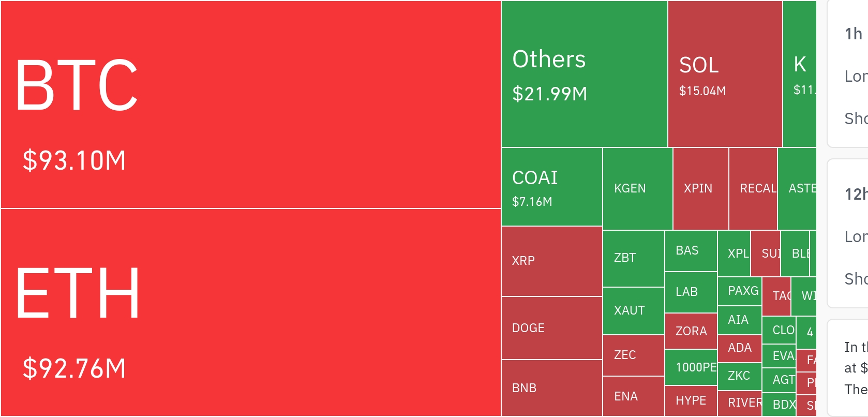868x417 pixels.
Task: Click the XPIN red tile
Action: coord(700,188)
